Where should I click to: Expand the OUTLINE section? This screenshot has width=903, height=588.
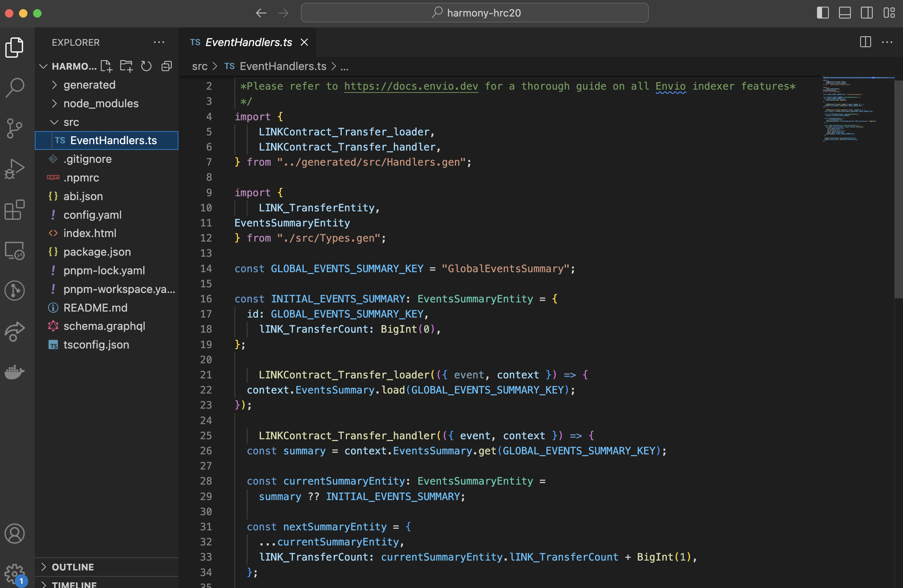(72, 567)
